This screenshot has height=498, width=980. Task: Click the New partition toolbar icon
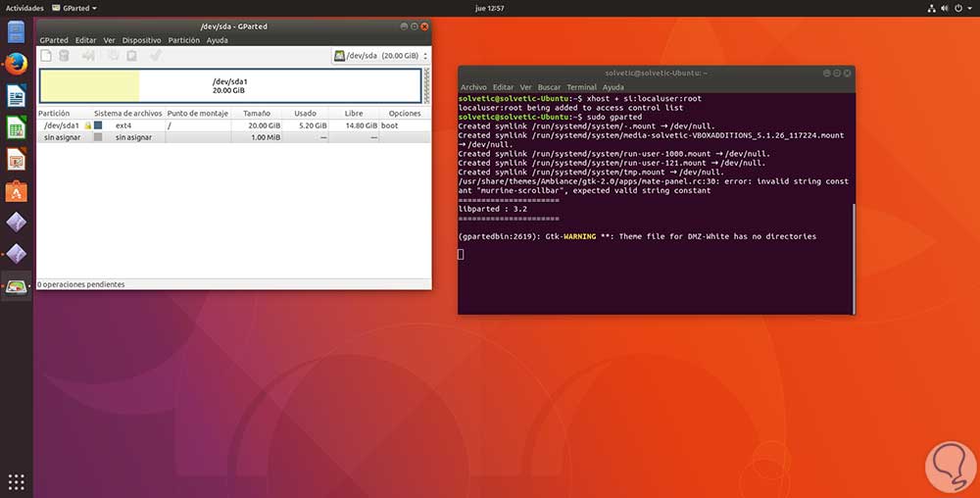46,56
